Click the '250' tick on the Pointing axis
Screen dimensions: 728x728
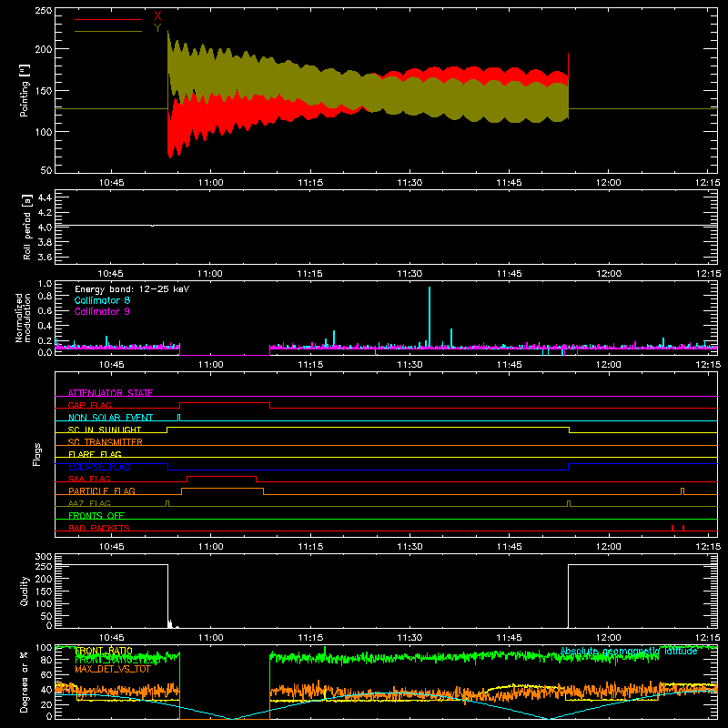43,11
